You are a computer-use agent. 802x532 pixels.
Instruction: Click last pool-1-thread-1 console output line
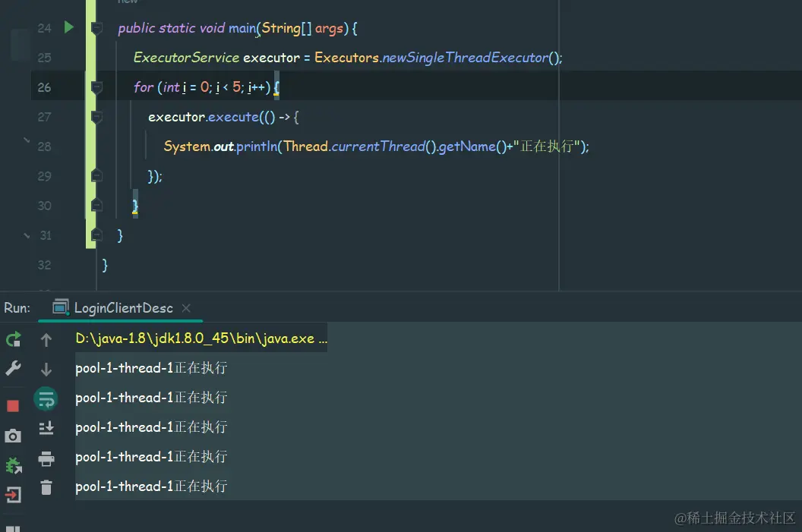click(151, 486)
